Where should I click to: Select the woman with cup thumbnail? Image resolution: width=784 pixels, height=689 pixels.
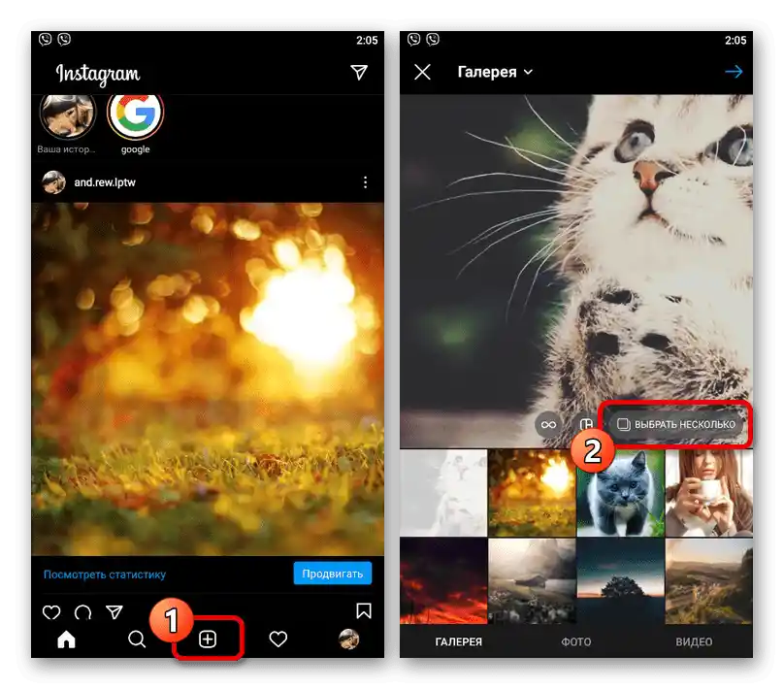pos(709,493)
